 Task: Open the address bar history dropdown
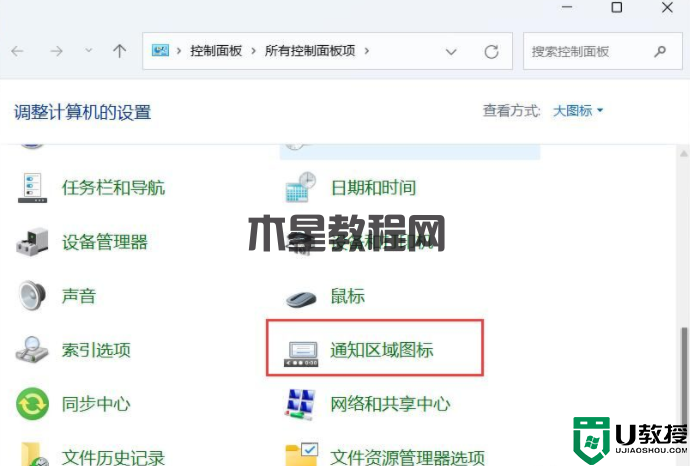click(x=451, y=52)
